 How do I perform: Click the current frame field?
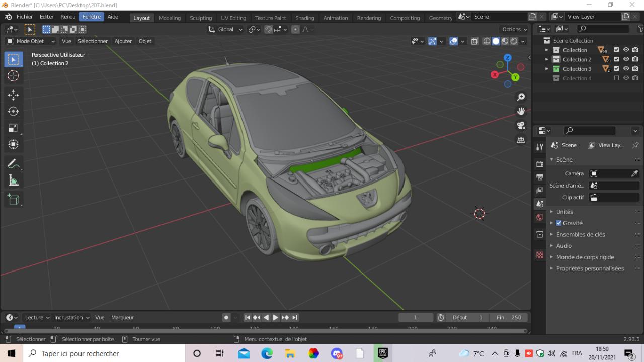click(416, 317)
